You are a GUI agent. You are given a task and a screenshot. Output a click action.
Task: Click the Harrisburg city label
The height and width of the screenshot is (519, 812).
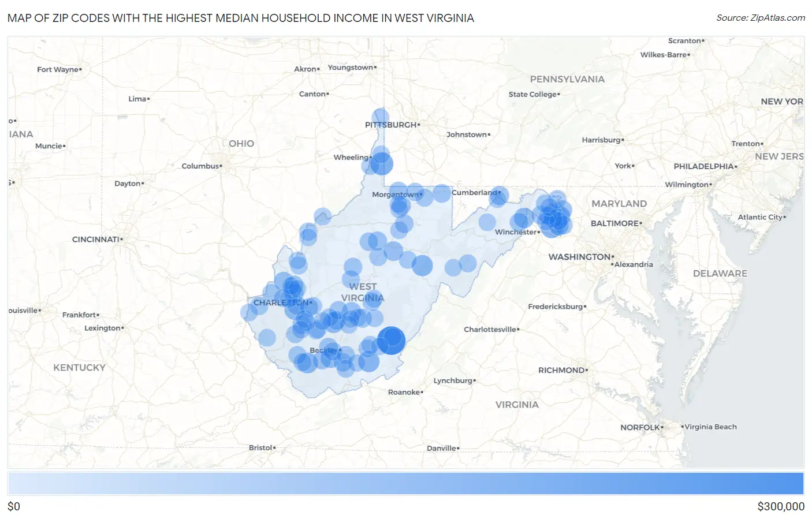[601, 140]
